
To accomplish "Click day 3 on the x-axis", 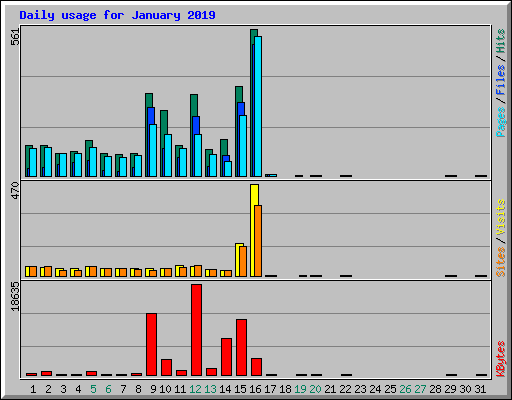I will [63, 389].
